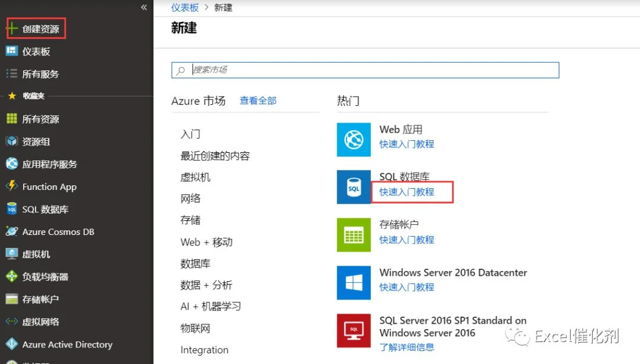This screenshot has height=364, width=640.
Task: Select the 网络 marketplace category
Action: [x=190, y=198]
